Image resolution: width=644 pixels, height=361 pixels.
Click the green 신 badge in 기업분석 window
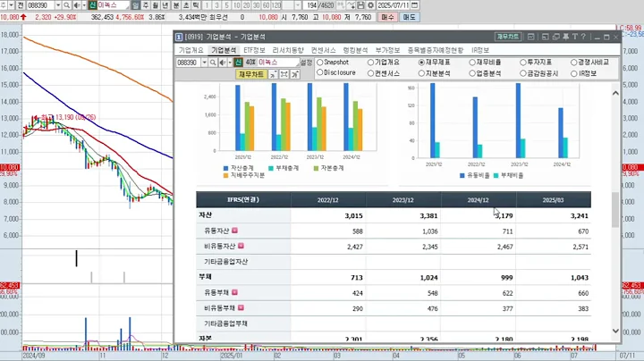(x=238, y=63)
